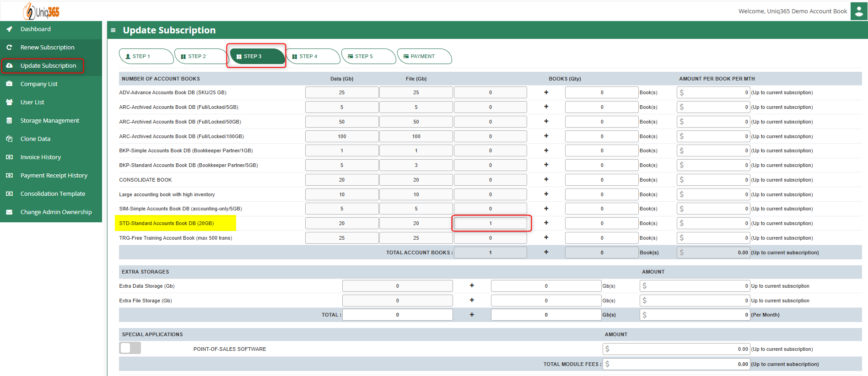This screenshot has height=376, width=868.
Task: Go to the STEP 2 tab
Action: pos(201,56)
